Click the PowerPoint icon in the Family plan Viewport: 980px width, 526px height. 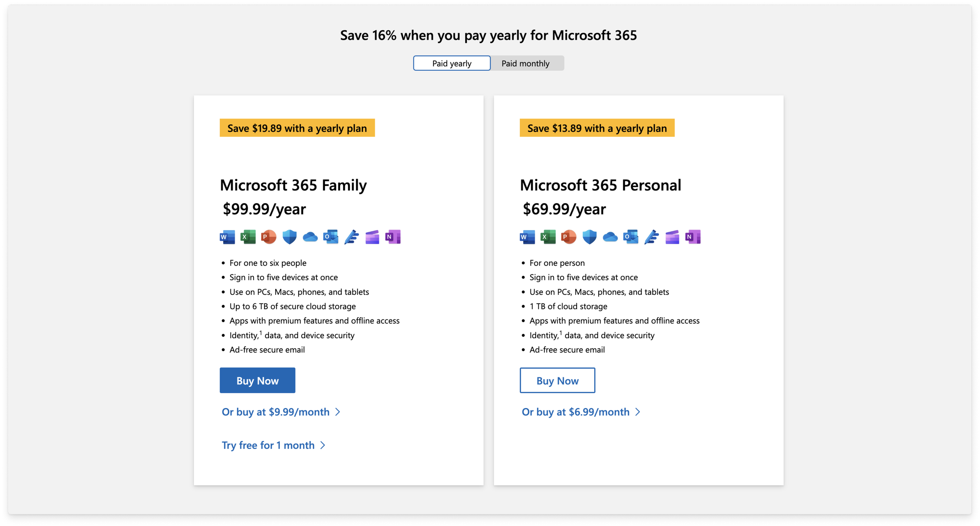(x=269, y=237)
